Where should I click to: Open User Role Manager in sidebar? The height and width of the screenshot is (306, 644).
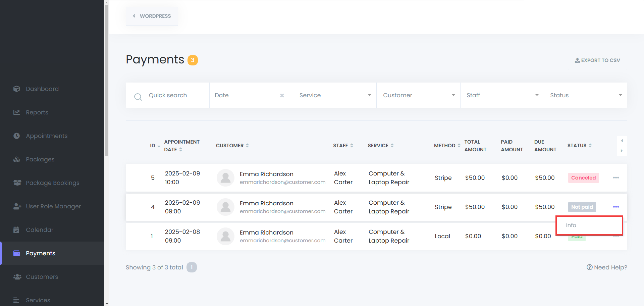[x=53, y=206]
